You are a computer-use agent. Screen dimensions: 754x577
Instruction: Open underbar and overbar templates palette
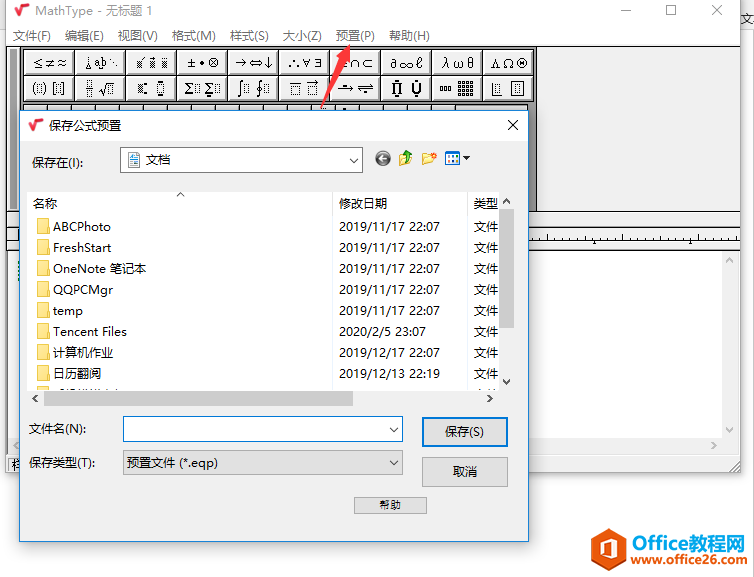tap(304, 88)
